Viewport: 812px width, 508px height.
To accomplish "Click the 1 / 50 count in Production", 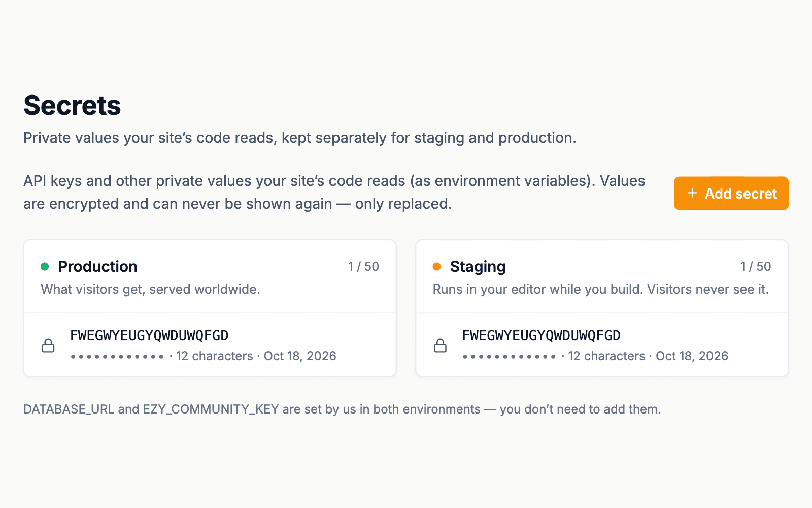I will 363,266.
